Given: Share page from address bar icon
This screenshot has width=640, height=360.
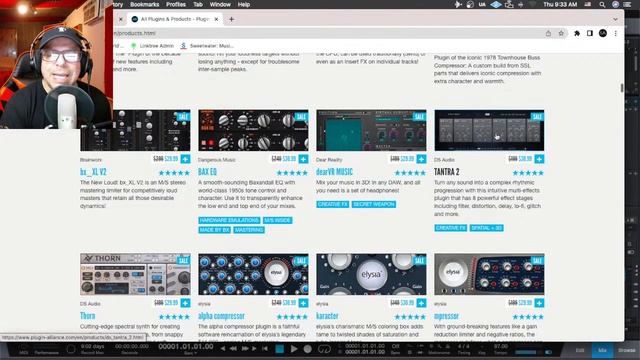Looking at the screenshot, I should pyautogui.click(x=548, y=33).
